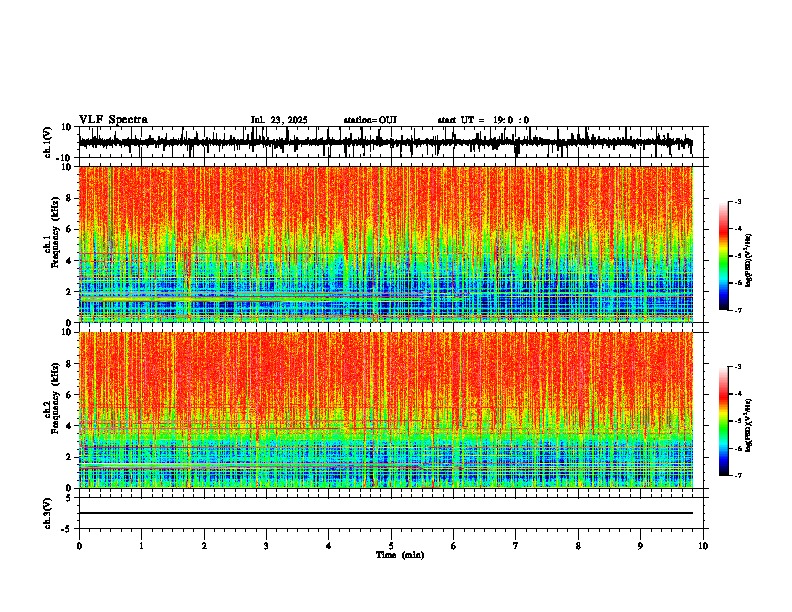Click tick label '8' on the Time axis
Image resolution: width=792 pixels, height=612 pixels.
pyautogui.click(x=578, y=546)
